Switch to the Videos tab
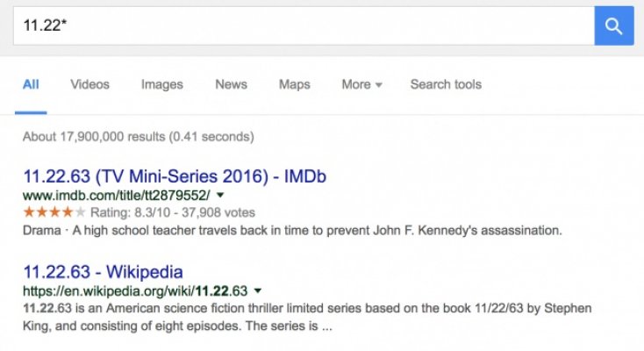Image resolution: width=644 pixels, height=351 pixels. coord(89,84)
